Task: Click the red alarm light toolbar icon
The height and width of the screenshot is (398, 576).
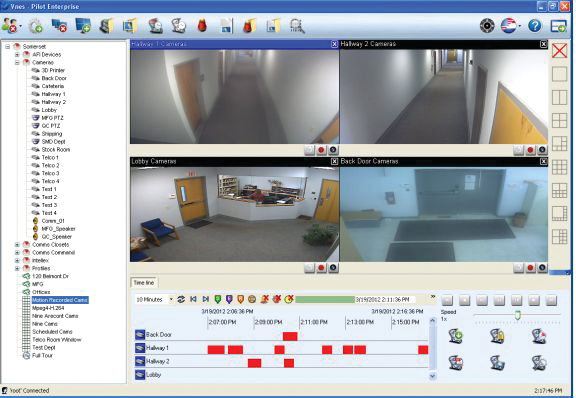Action: click(x=202, y=26)
